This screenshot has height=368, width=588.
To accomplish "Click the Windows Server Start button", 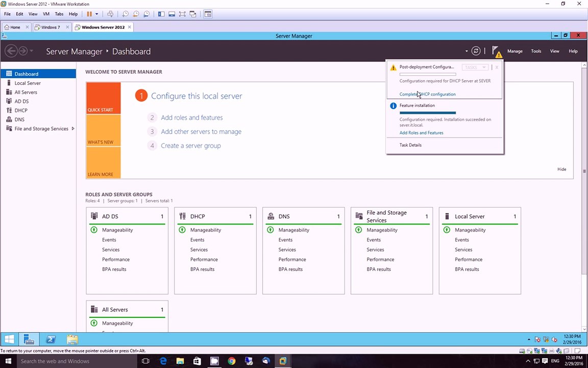I will pos(9,339).
